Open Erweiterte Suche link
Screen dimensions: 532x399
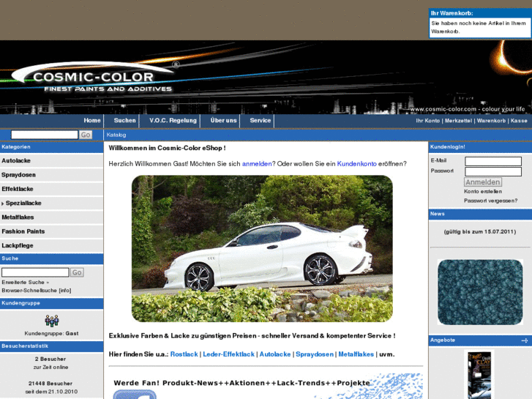click(x=26, y=282)
